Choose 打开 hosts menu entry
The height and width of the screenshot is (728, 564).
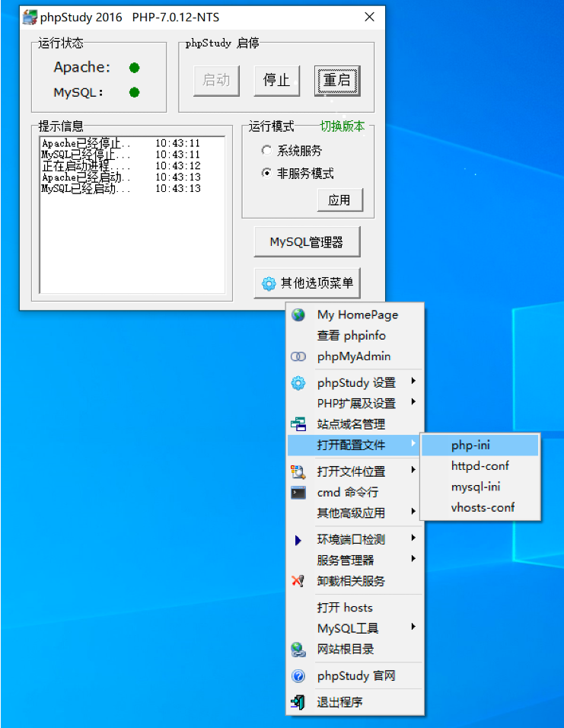point(355,608)
